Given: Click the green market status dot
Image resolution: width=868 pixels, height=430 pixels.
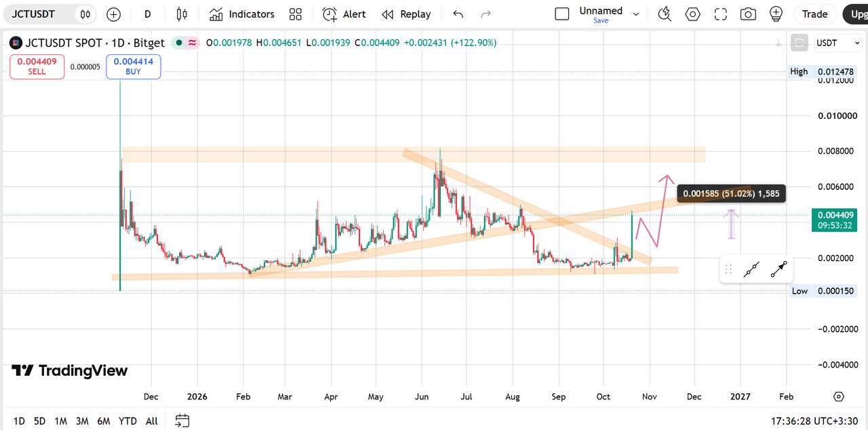Looking at the screenshot, I should point(178,43).
